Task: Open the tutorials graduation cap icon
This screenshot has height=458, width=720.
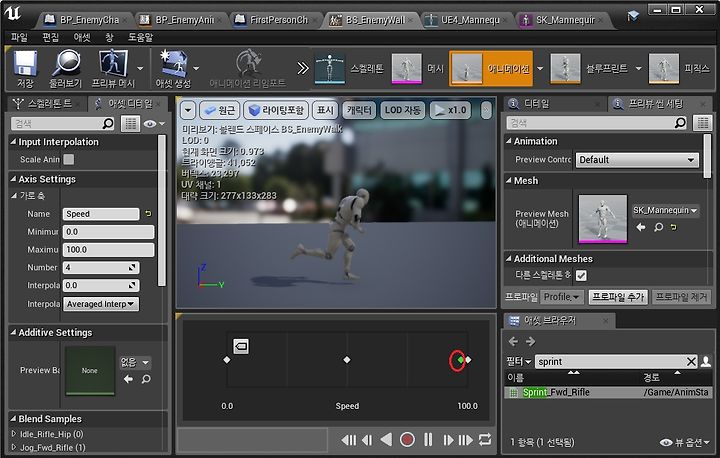Action: [x=633, y=16]
